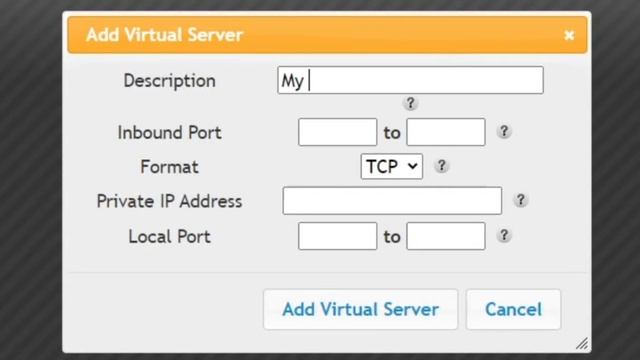Click the Inbound Port start field
The image size is (640, 360).
tap(338, 132)
